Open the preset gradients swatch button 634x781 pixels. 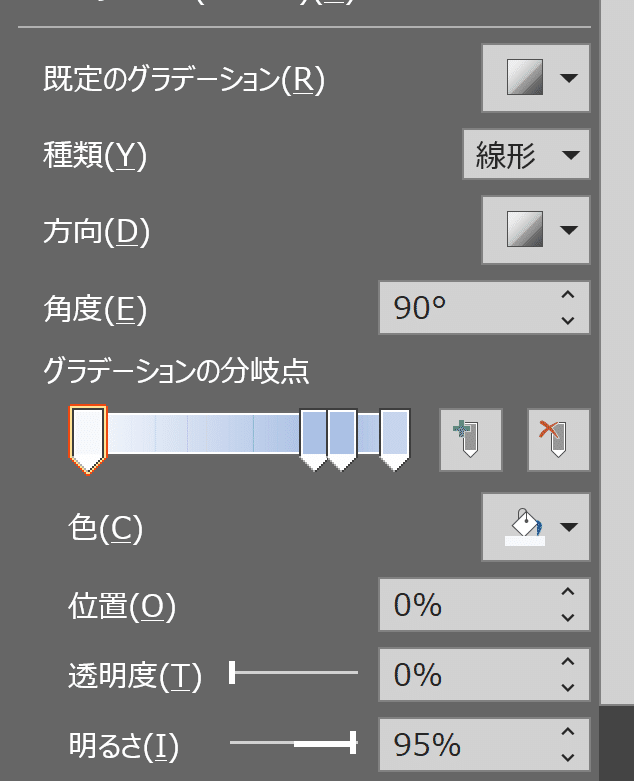coord(524,78)
